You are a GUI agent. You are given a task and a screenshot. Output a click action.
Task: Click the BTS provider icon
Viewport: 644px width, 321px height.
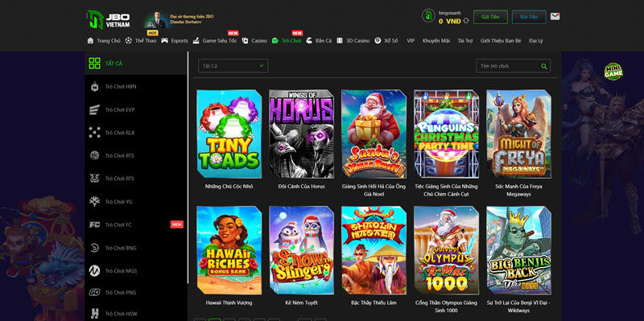[94, 155]
